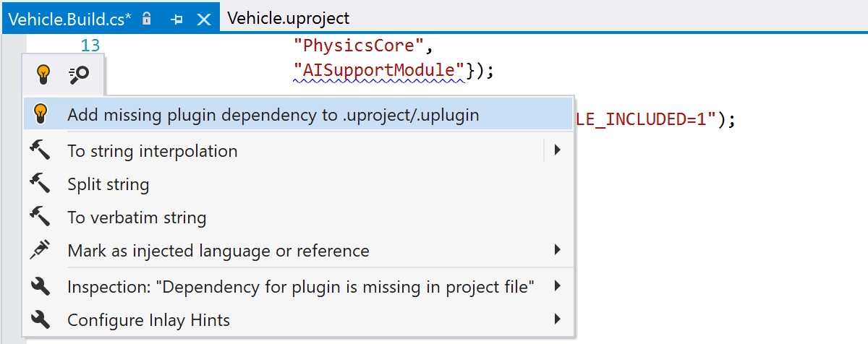
Task: Select To string interpolation
Action: [299, 151]
